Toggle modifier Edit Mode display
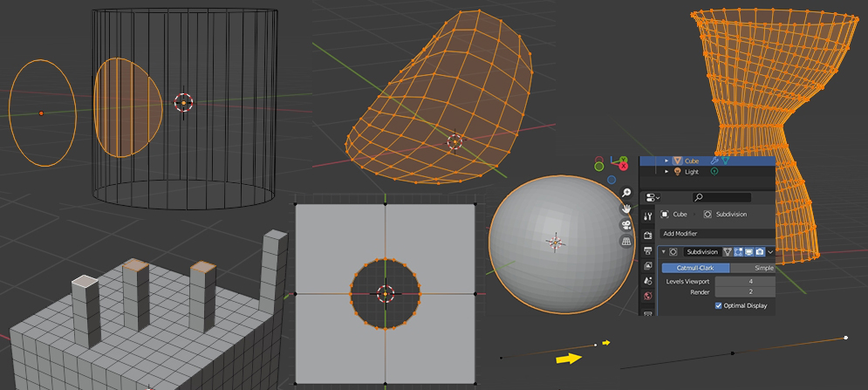868x390 pixels. 738,251
